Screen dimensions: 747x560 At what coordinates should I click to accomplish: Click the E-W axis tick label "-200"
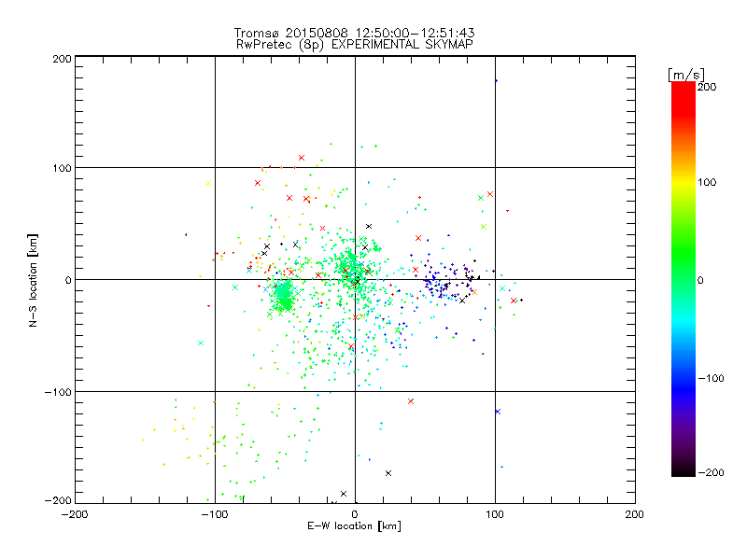tap(75, 515)
